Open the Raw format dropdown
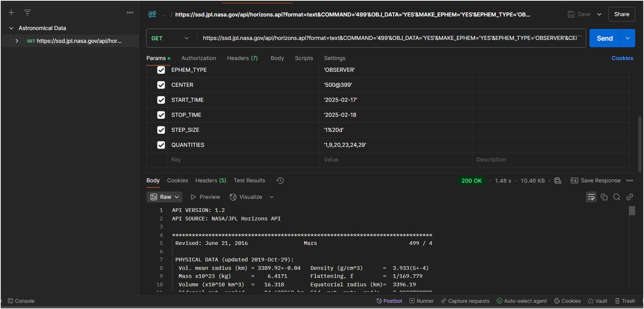This screenshot has width=644, height=309. [x=164, y=197]
